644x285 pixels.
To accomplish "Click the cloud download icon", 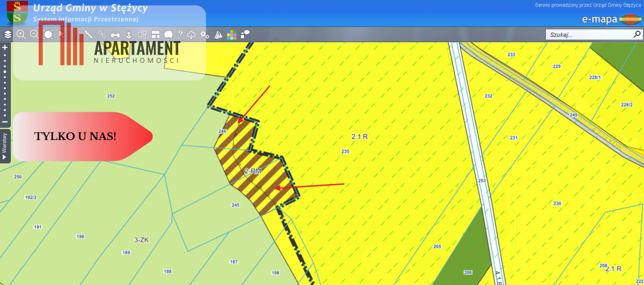I will [x=192, y=34].
